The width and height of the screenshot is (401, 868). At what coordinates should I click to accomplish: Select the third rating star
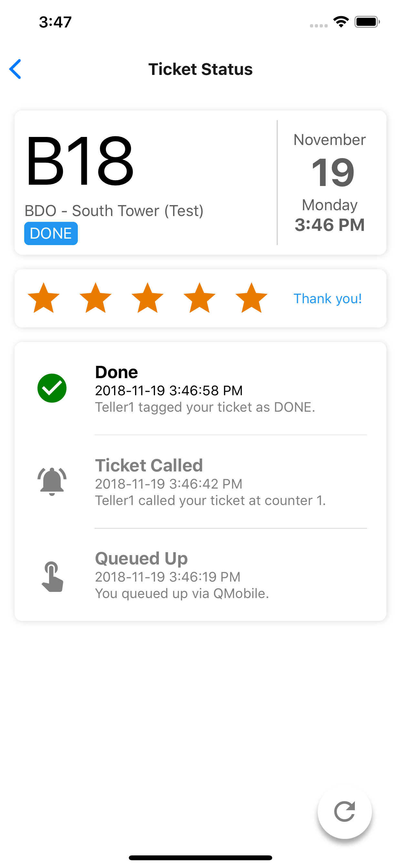[x=148, y=298]
